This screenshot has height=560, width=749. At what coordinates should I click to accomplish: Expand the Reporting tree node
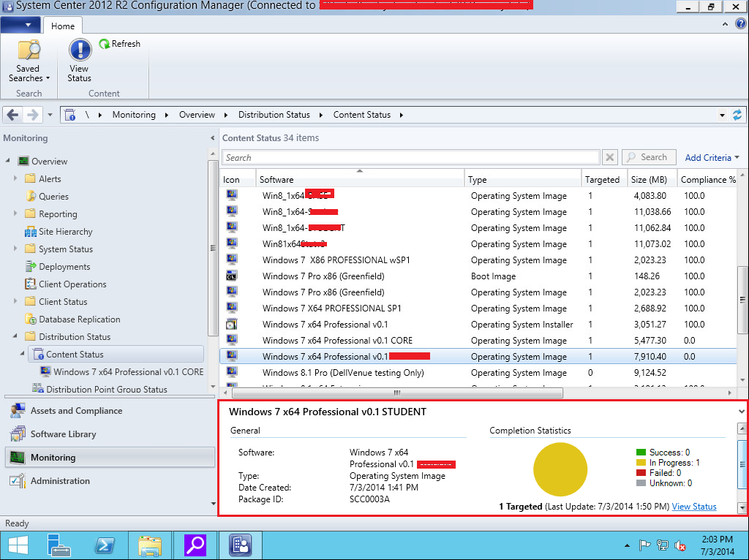[15, 213]
